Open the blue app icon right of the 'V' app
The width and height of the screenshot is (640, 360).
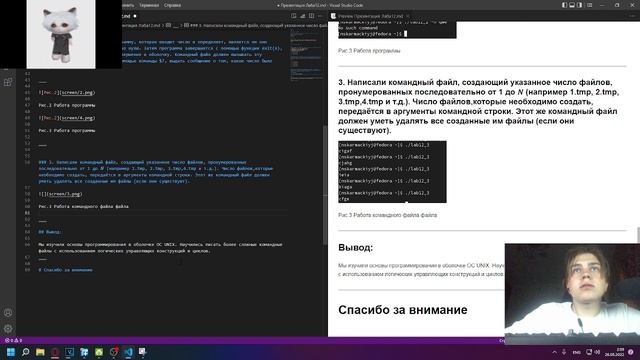point(84,352)
